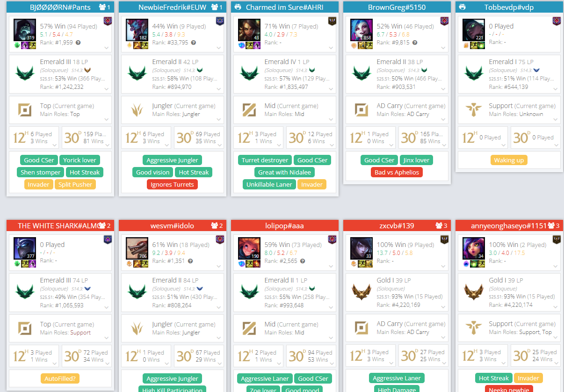The image size is (564, 392).
Task: Click the Split Pusher yellow tag
Action: click(75, 184)
